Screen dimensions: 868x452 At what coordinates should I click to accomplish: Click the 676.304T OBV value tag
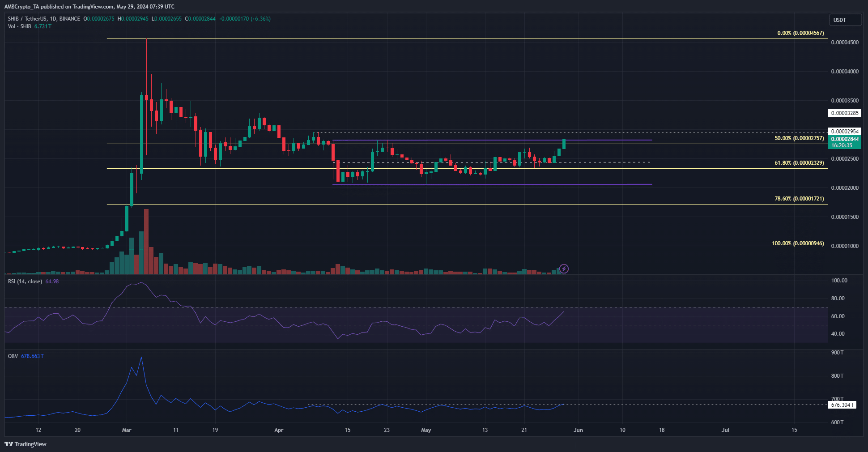click(x=842, y=405)
